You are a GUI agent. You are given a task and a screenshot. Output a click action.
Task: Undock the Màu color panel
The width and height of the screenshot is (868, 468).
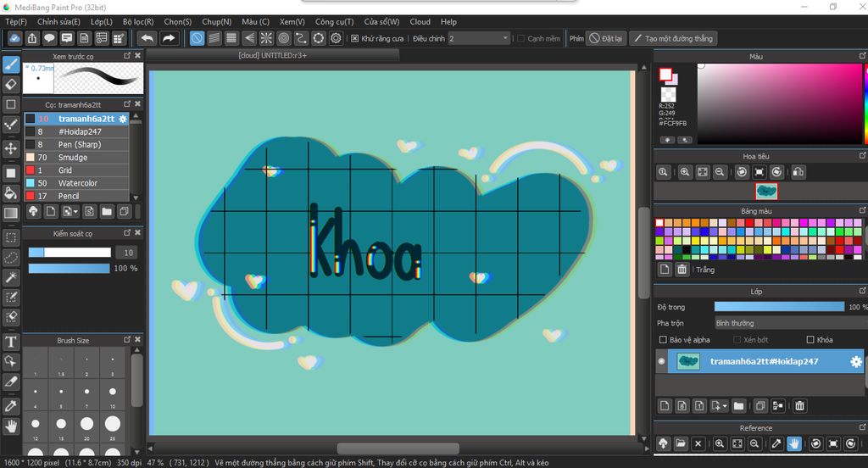862,56
